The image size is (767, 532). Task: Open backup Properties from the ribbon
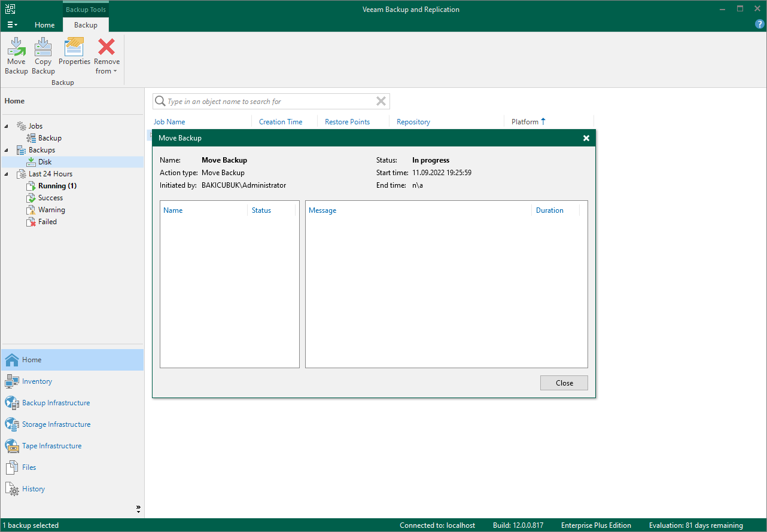click(x=74, y=52)
